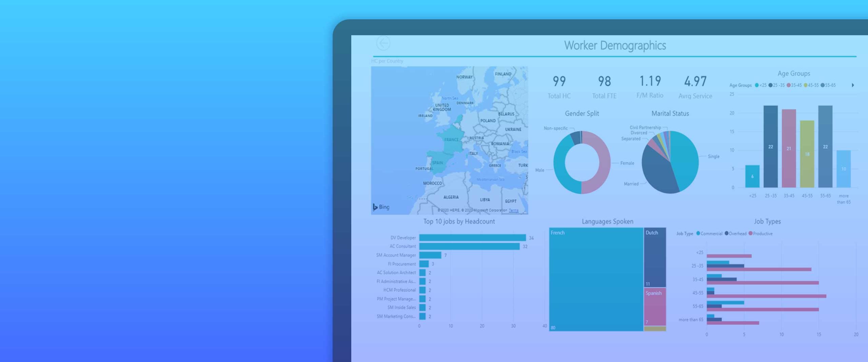Viewport: 868px width, 362px height.
Task: Click the Productive legend item in Job Types
Action: [x=761, y=234]
